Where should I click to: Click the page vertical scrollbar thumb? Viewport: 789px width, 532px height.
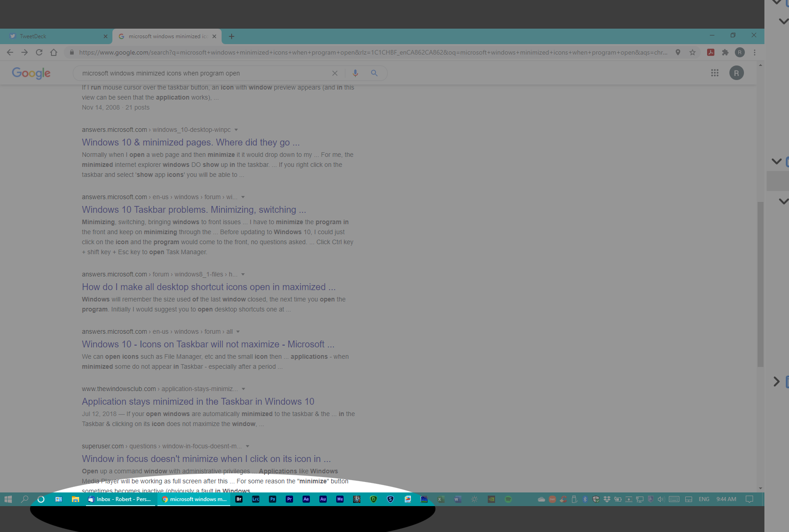pyautogui.click(x=760, y=284)
